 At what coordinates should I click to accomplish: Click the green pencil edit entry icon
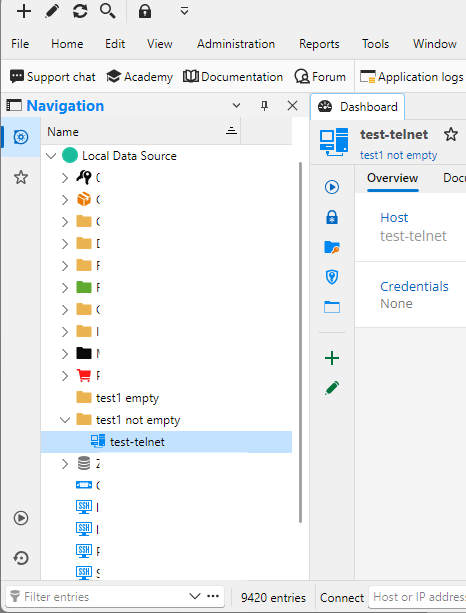click(x=332, y=388)
